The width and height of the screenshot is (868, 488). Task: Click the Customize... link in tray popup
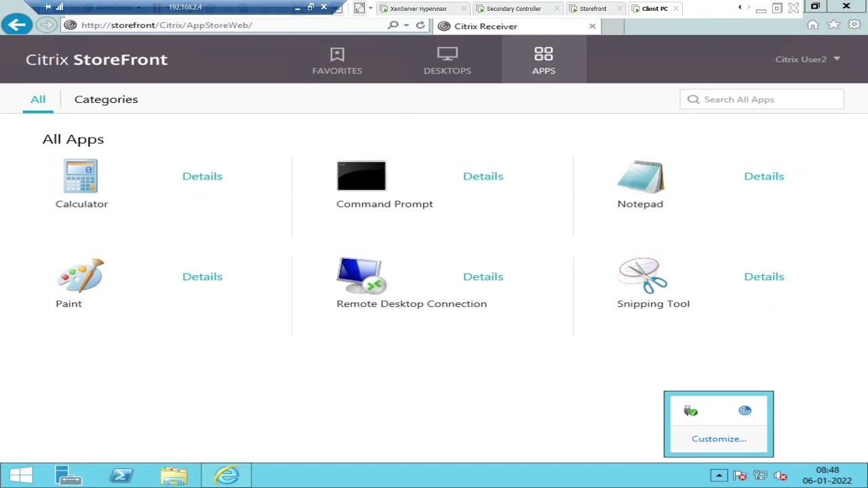coord(719,439)
